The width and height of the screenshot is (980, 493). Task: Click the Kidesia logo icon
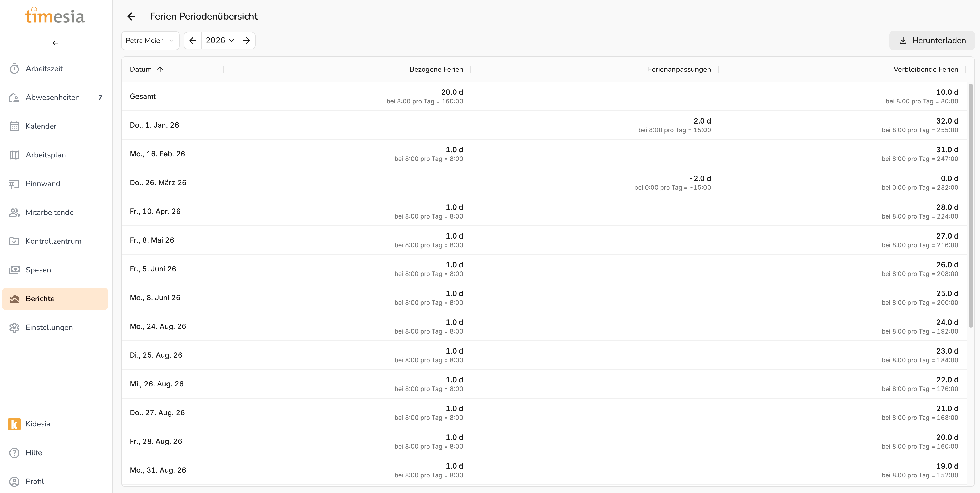(14, 424)
